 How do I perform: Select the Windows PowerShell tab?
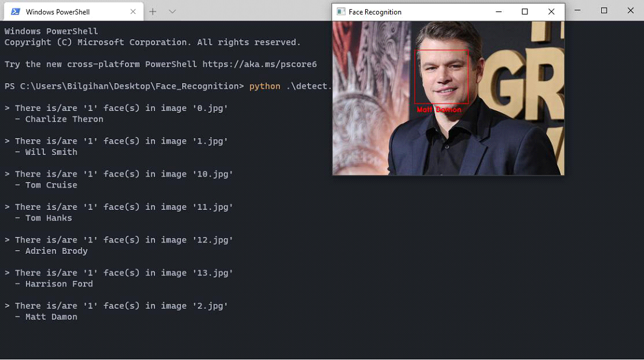click(x=74, y=11)
